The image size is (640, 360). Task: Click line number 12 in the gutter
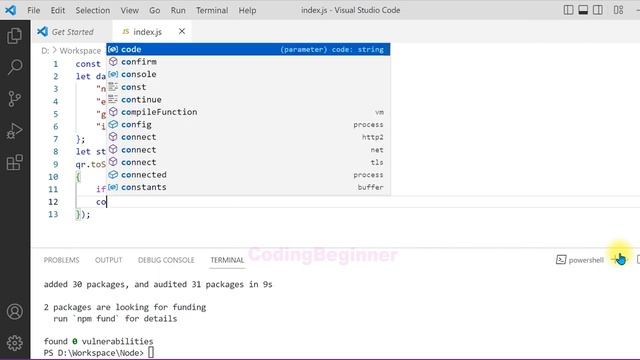pos(53,202)
